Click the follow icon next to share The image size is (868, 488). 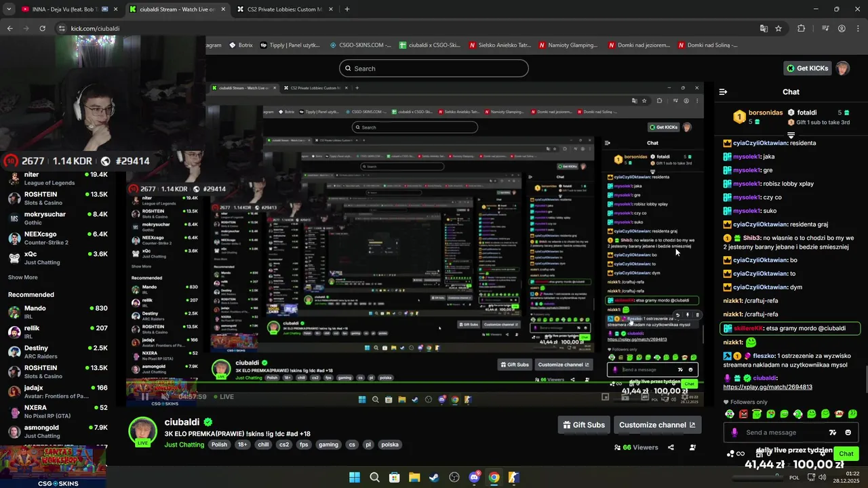(692, 447)
